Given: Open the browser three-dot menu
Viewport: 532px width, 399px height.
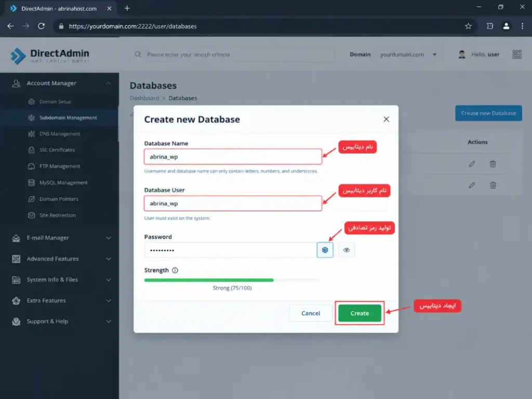Looking at the screenshot, I should coord(522,26).
